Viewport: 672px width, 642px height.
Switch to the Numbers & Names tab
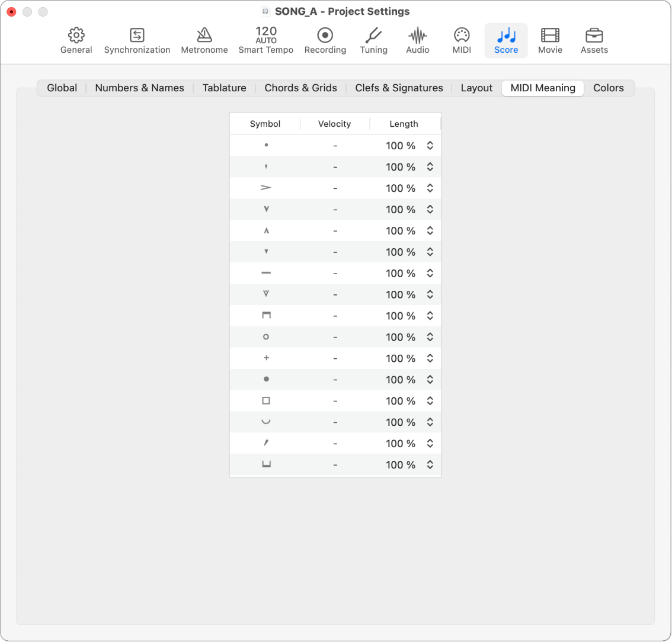point(140,88)
